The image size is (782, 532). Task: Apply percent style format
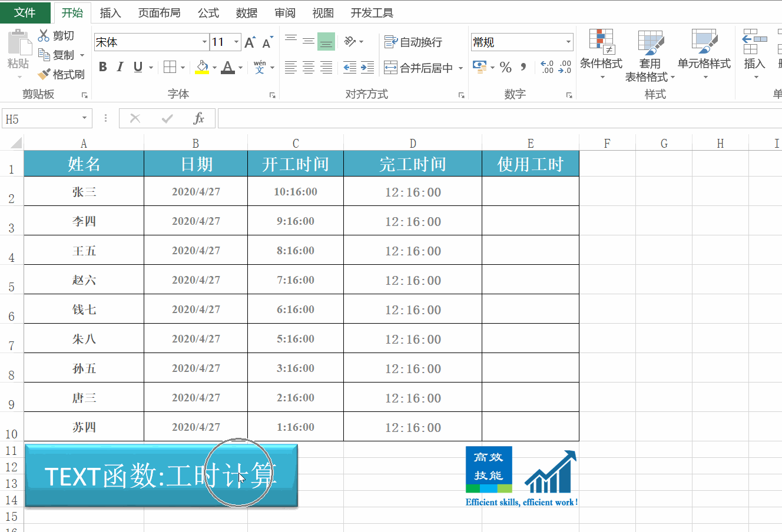506,67
